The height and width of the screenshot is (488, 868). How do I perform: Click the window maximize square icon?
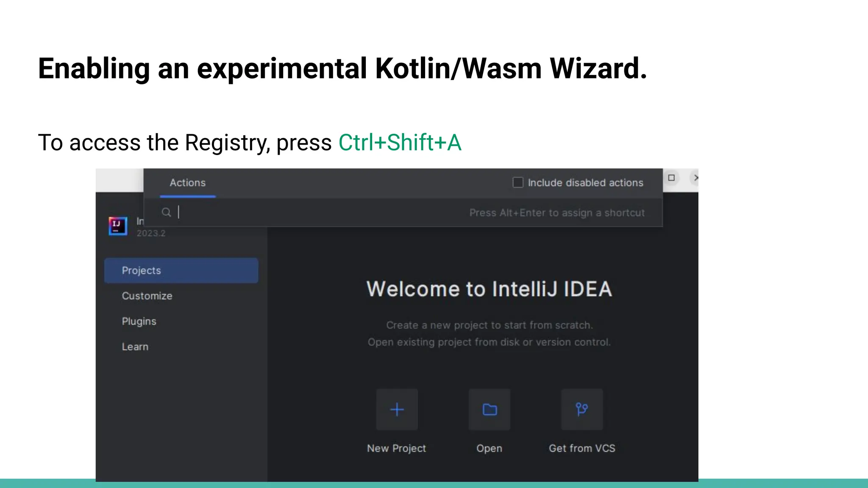(x=671, y=177)
